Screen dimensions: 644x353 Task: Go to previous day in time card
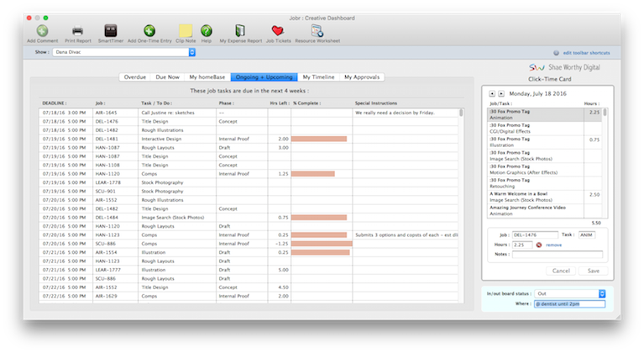click(x=491, y=94)
